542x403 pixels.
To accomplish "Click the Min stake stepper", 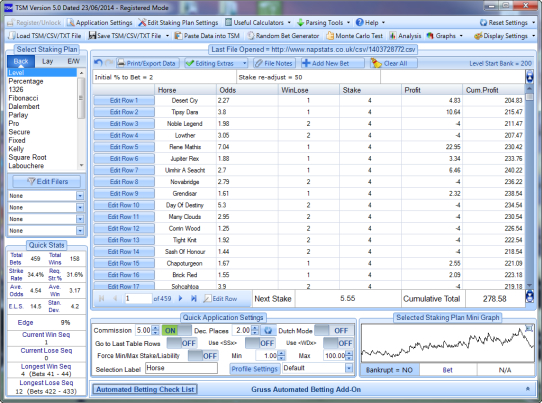I will tap(281, 356).
